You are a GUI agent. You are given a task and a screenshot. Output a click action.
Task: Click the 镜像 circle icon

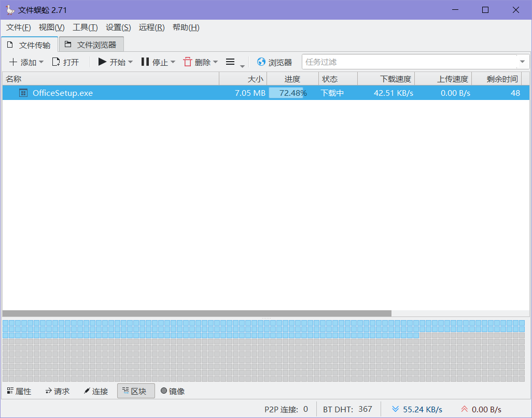pos(164,391)
